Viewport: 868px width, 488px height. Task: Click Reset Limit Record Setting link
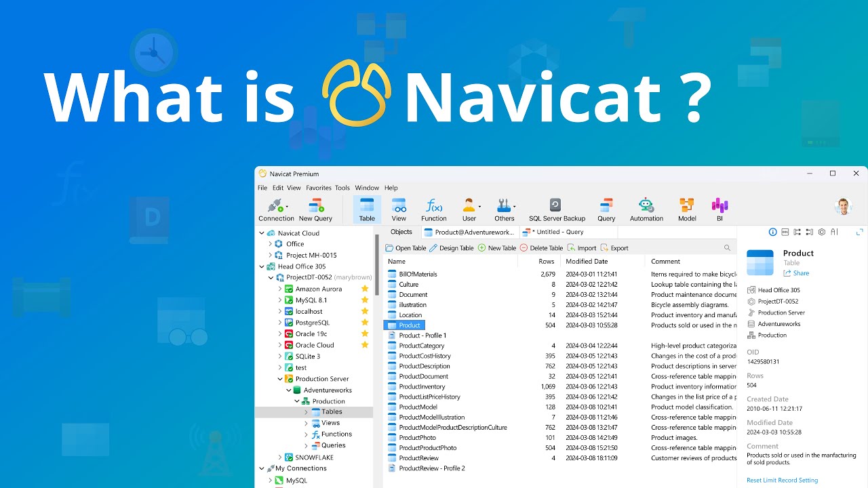(x=782, y=481)
